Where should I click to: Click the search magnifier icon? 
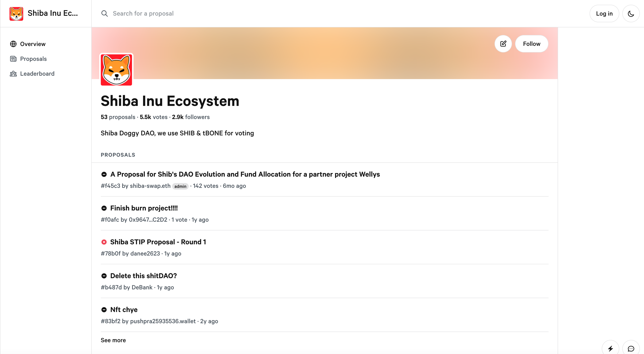104,13
